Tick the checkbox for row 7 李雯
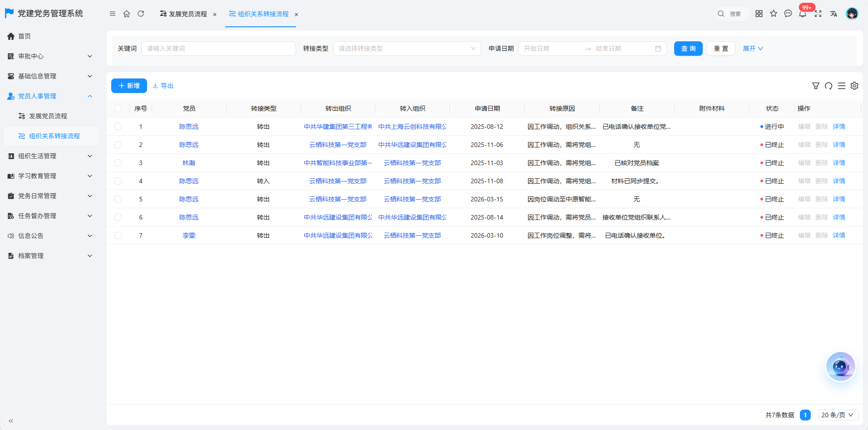Viewport: 868px width, 430px height. click(x=118, y=235)
